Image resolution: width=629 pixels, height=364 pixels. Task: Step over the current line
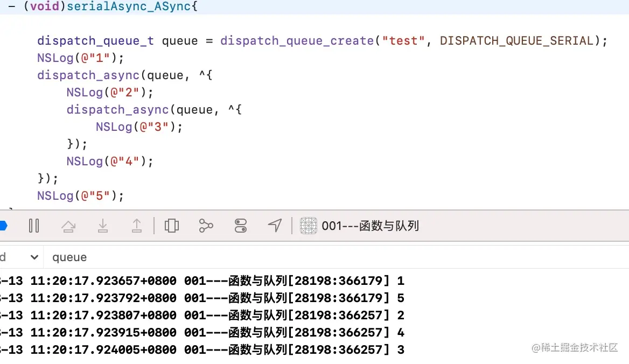68,226
